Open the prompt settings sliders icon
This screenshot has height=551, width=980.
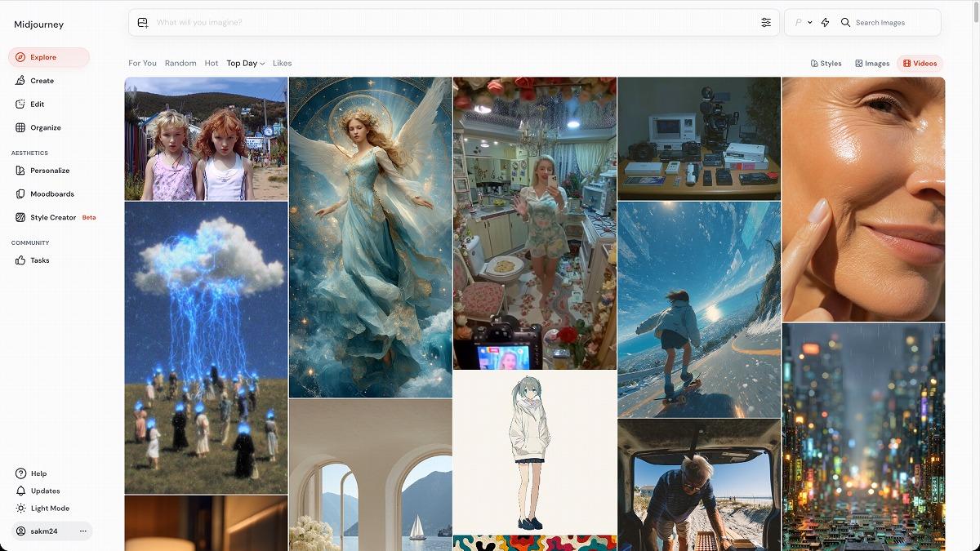click(766, 23)
